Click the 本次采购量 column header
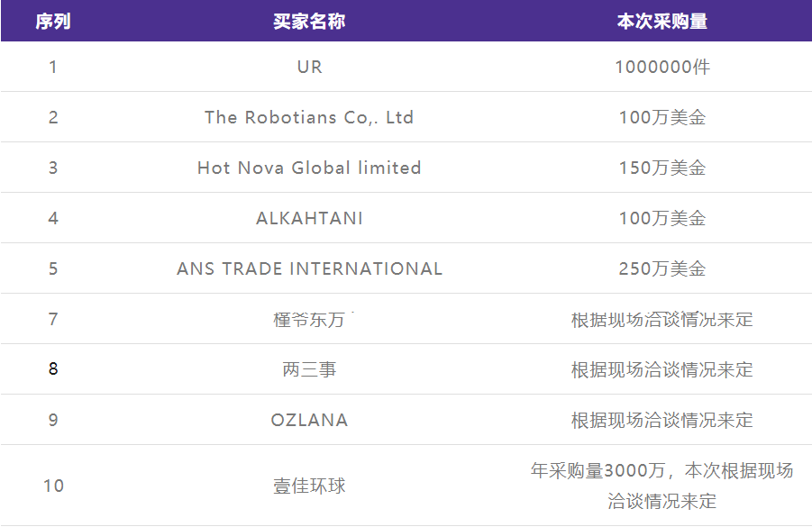Screen dimensions: 812x527 pyautogui.click(x=661, y=22)
